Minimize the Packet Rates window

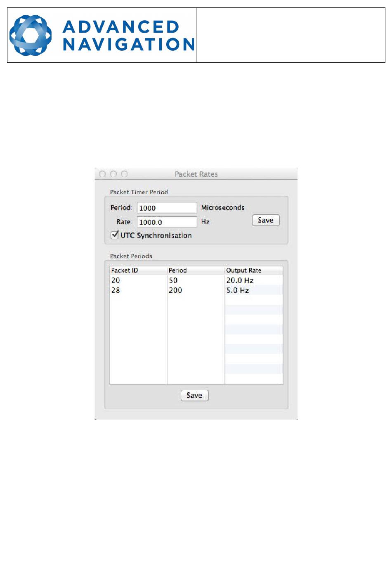coord(113,174)
